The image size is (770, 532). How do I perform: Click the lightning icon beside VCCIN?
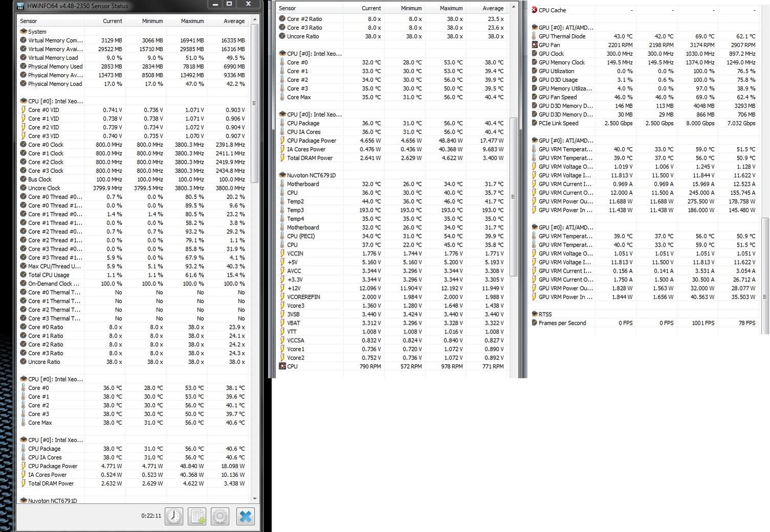(282, 254)
